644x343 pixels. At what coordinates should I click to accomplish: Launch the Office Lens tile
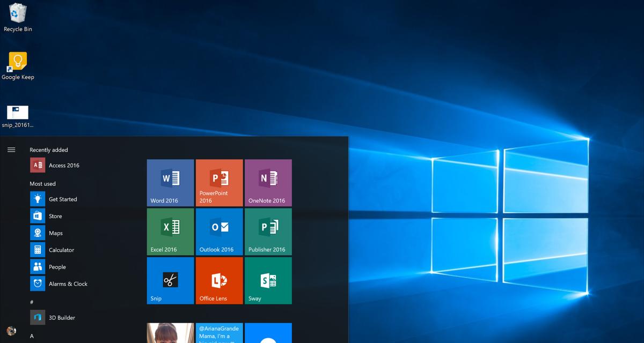219,281
